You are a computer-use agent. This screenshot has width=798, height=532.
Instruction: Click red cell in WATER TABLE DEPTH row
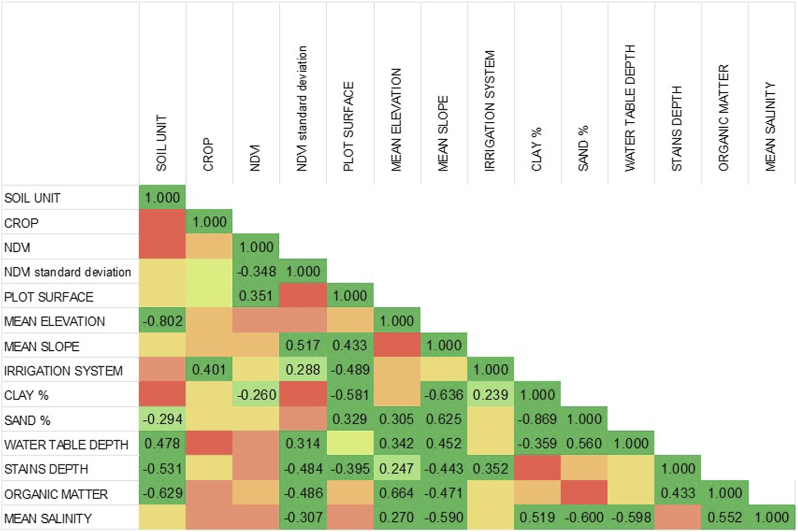pos(209,444)
